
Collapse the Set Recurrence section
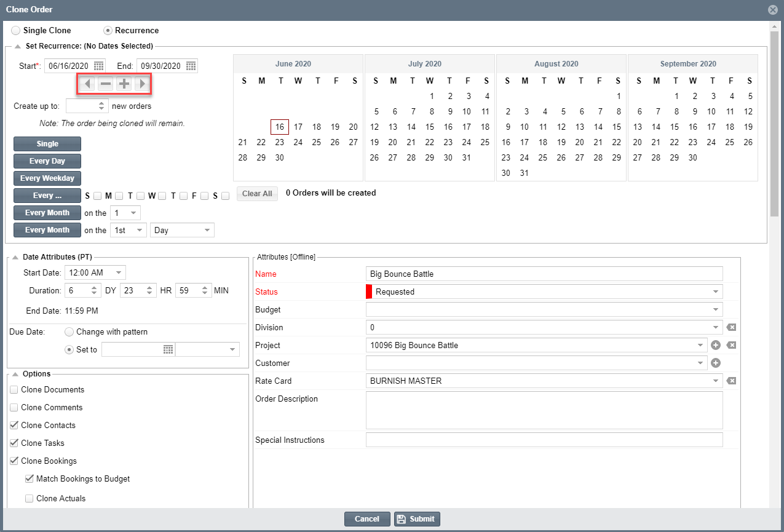point(17,46)
